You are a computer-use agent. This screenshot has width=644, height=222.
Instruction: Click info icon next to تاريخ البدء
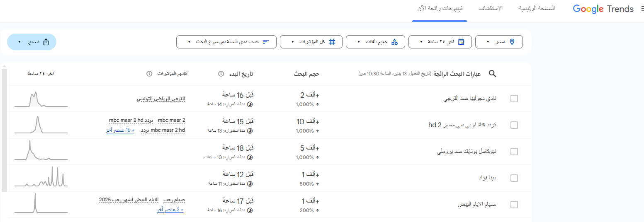tap(221, 74)
